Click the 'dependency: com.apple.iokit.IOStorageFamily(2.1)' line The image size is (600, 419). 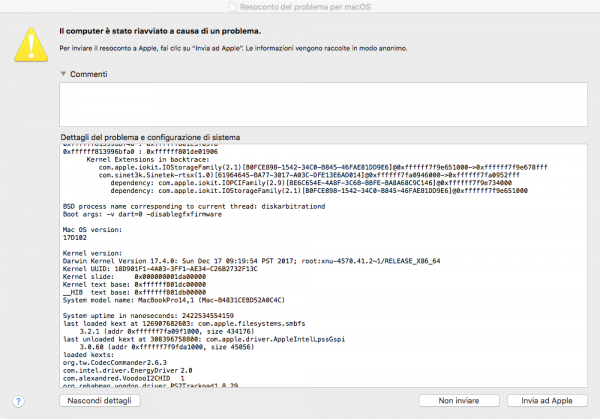point(319,191)
